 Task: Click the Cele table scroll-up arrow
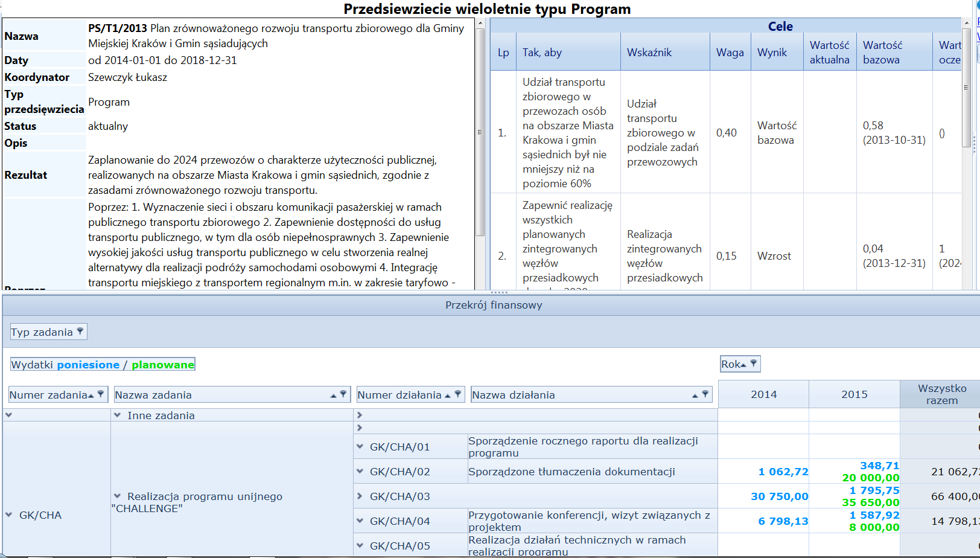pyautogui.click(x=966, y=22)
